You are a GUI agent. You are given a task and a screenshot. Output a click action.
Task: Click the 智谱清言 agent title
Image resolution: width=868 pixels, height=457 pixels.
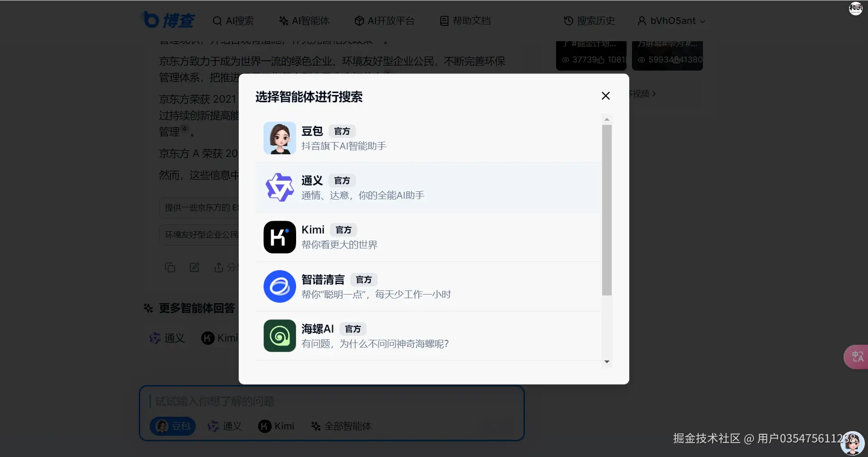pyautogui.click(x=323, y=280)
